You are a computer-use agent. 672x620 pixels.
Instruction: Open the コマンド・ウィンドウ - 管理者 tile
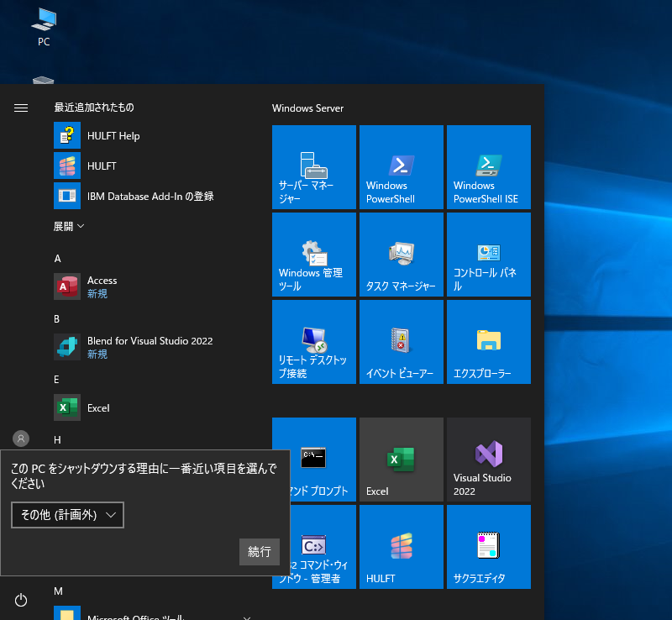click(323, 547)
